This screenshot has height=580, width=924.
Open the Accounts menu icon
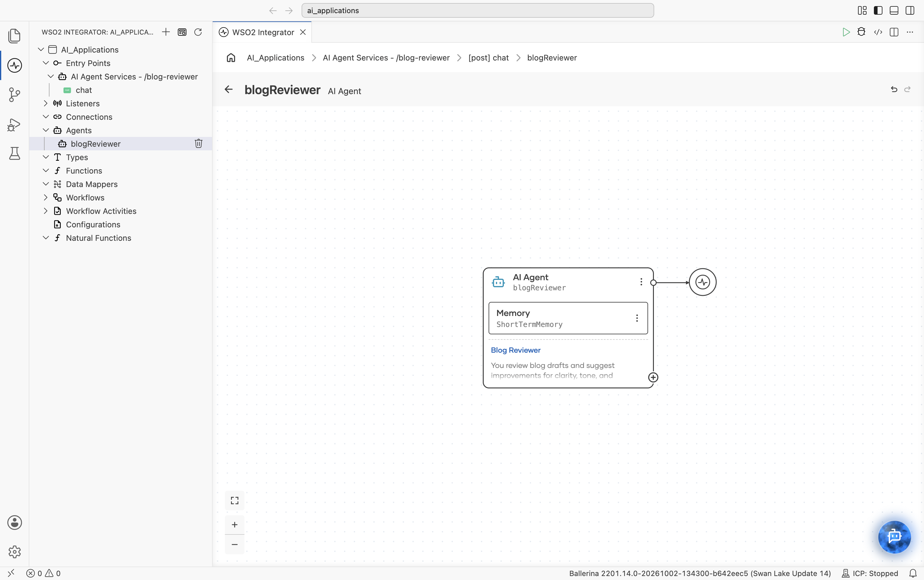(15, 523)
